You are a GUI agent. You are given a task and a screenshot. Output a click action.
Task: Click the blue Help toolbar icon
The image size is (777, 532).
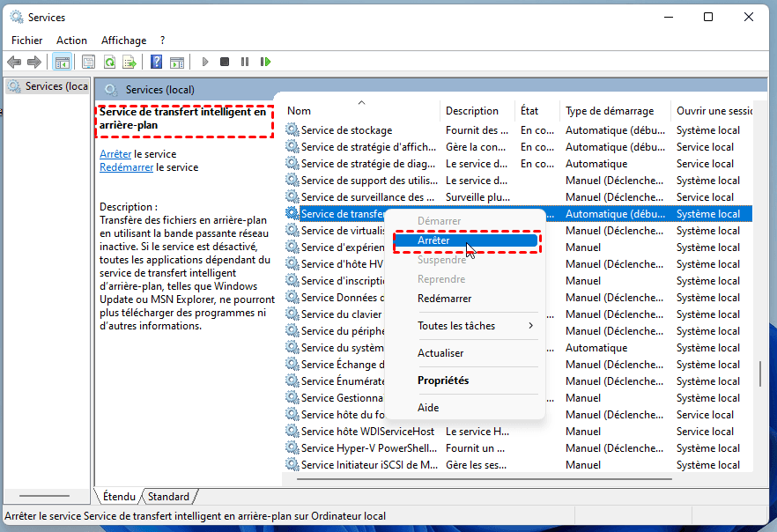coord(156,62)
